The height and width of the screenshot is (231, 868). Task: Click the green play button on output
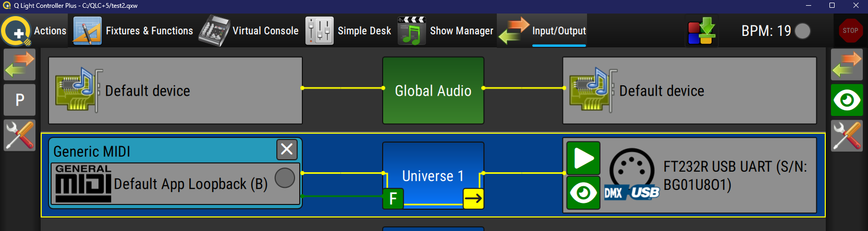(x=583, y=158)
